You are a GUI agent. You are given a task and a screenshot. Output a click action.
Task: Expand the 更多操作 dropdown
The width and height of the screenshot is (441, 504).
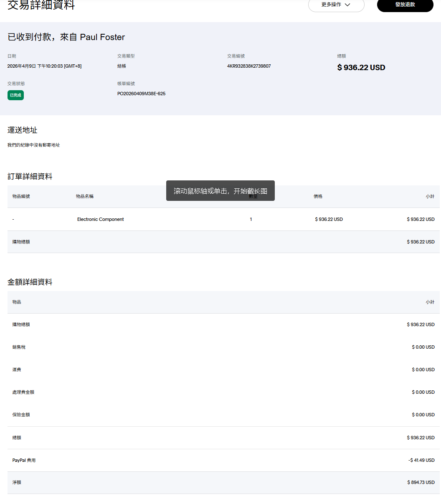tap(336, 5)
